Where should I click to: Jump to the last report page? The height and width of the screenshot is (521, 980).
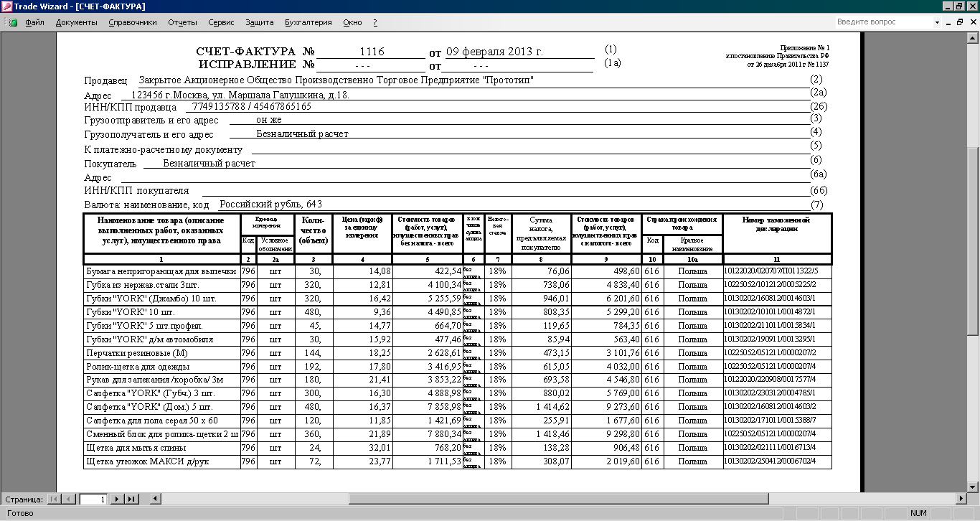click(x=132, y=499)
